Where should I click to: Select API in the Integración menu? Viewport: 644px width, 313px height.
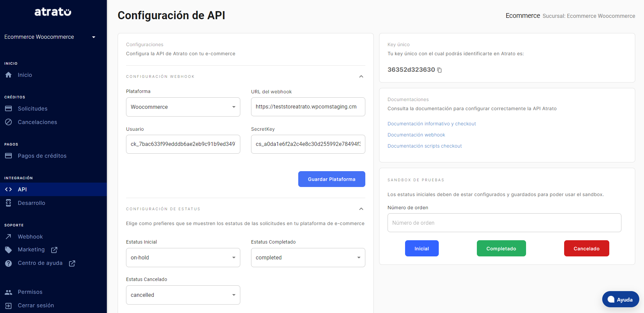pos(53,189)
